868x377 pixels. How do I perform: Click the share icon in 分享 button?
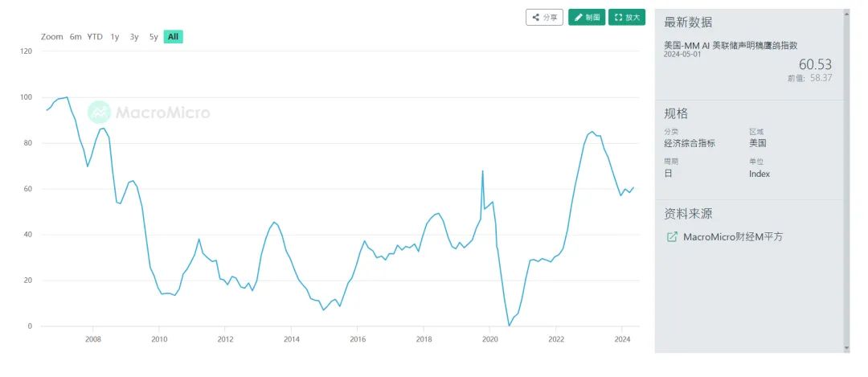pos(535,17)
